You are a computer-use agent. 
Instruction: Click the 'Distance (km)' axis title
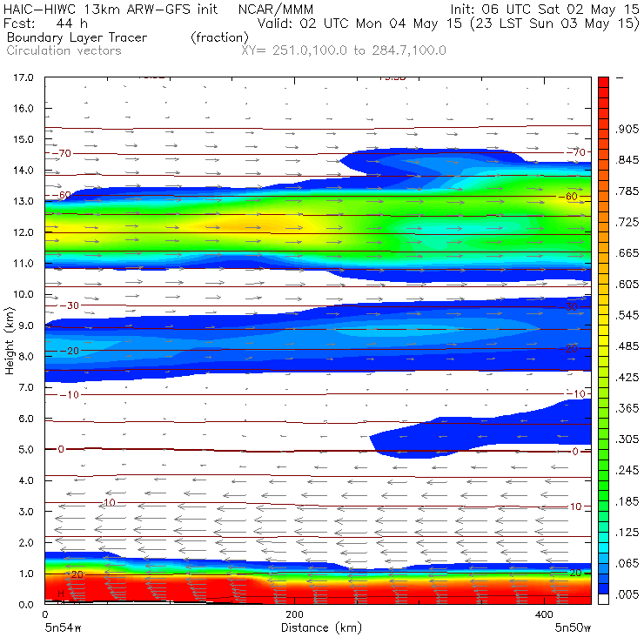pyautogui.click(x=322, y=627)
